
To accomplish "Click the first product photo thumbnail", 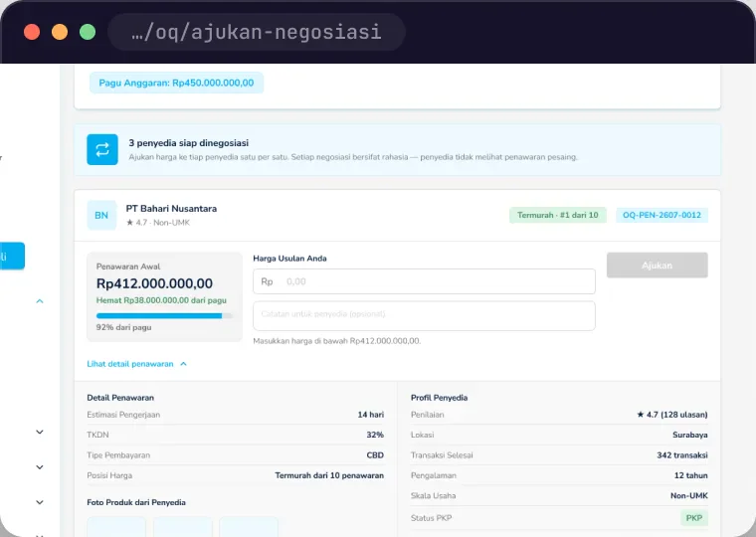I will [116, 526].
